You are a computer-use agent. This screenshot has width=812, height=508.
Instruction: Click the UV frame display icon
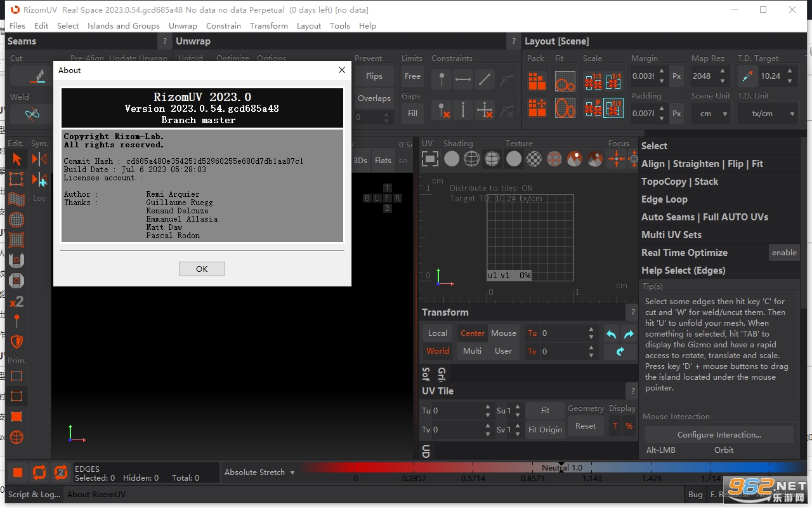click(x=430, y=159)
